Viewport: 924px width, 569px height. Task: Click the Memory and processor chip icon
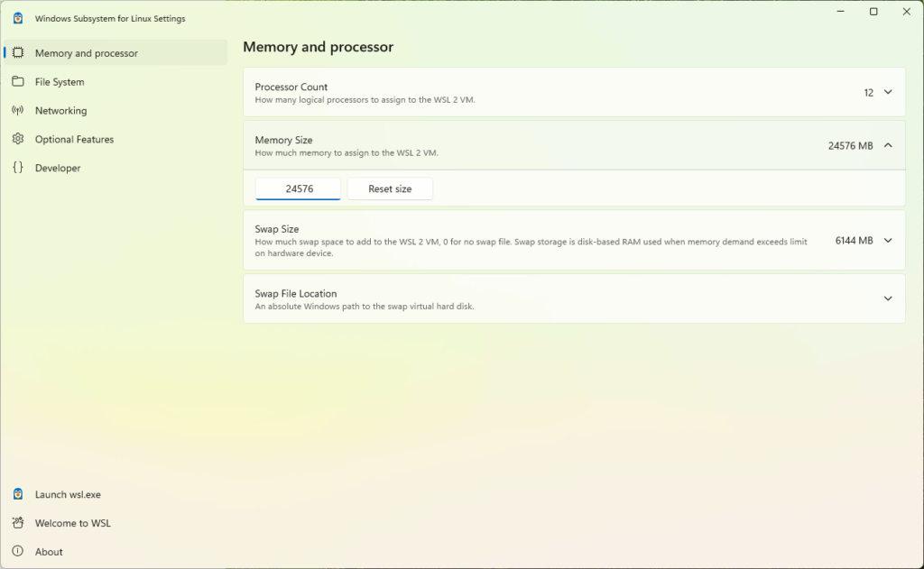[18, 53]
